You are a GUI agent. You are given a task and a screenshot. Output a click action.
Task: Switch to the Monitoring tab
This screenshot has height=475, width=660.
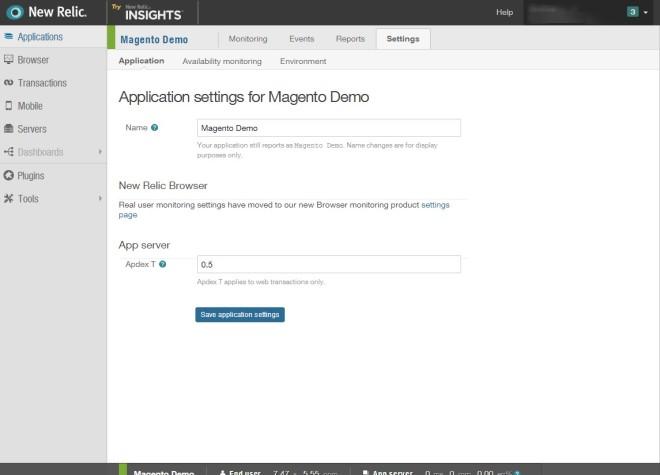(248, 39)
